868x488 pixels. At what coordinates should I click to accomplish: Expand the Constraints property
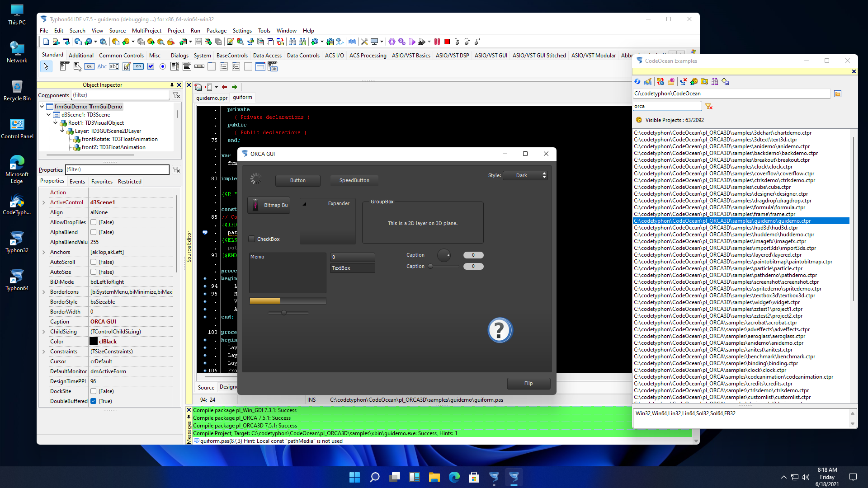pyautogui.click(x=44, y=352)
